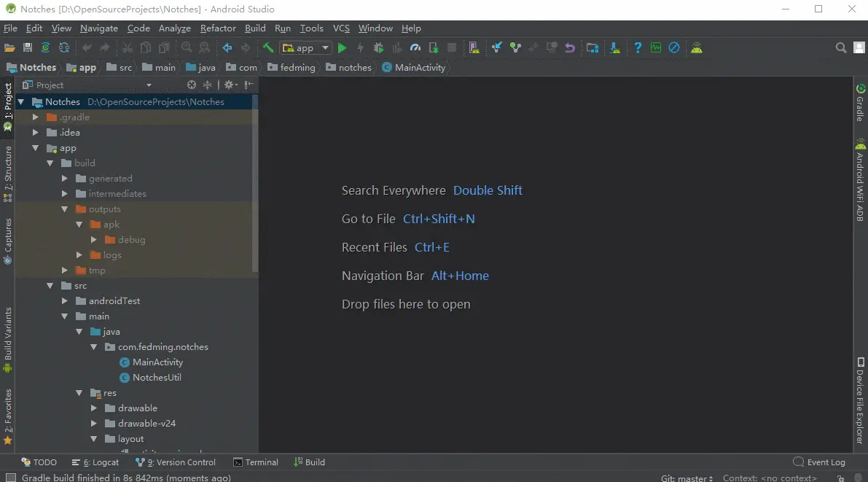The width and height of the screenshot is (868, 482).
Task: Toggle the 2: Favorites side tool window
Action: (8, 416)
